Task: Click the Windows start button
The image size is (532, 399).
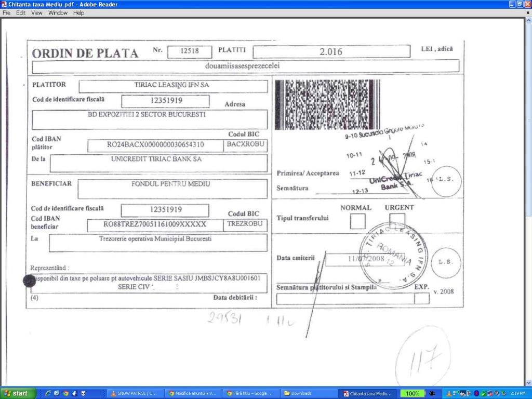Action: [17, 393]
